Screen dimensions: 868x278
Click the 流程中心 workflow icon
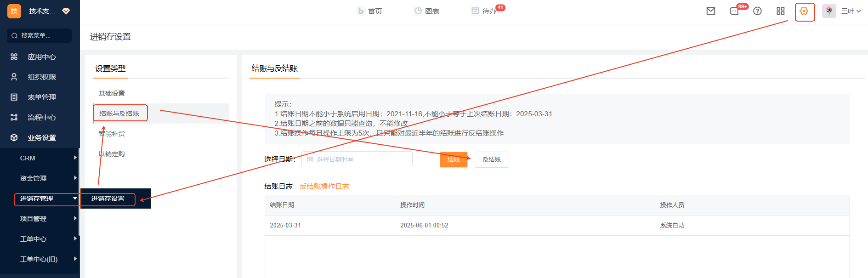(14, 117)
